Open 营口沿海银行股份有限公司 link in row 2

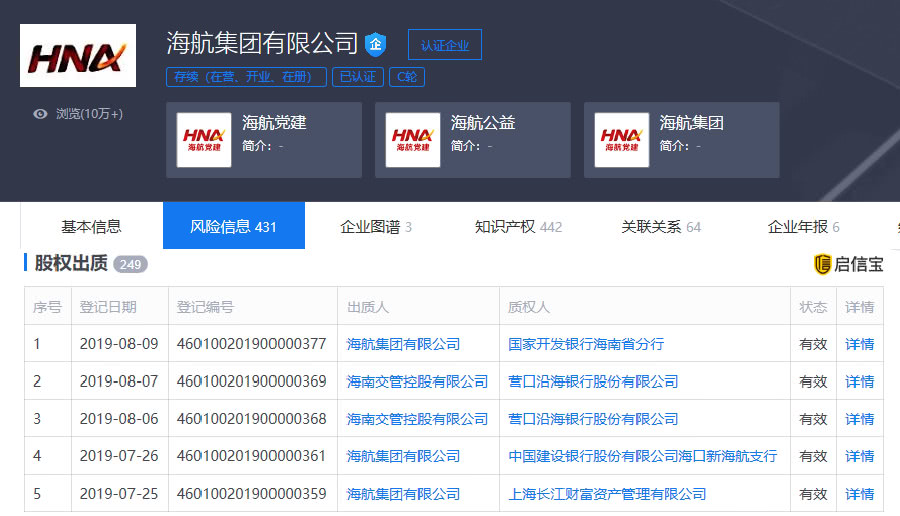coord(593,381)
